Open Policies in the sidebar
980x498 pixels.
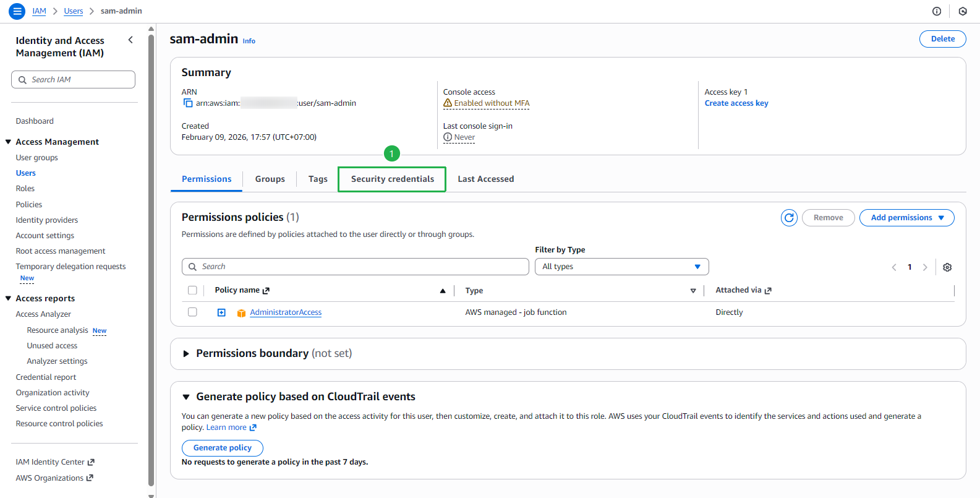[29, 205]
